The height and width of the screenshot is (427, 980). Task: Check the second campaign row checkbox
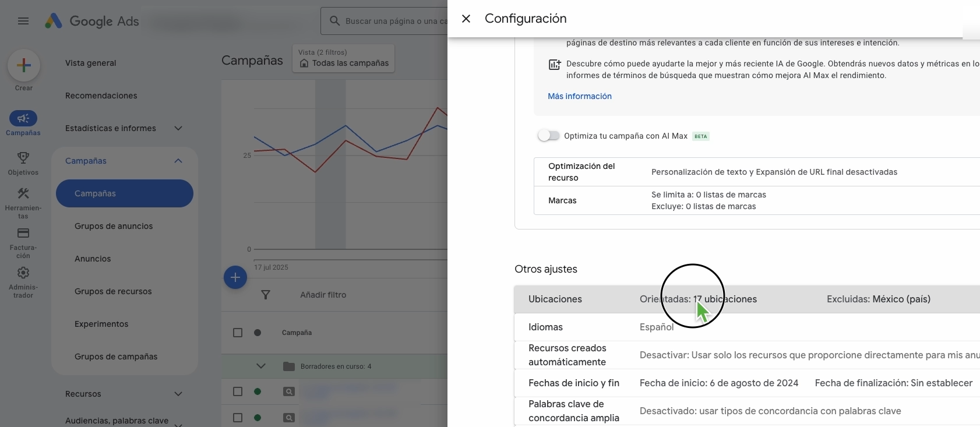coord(238,418)
